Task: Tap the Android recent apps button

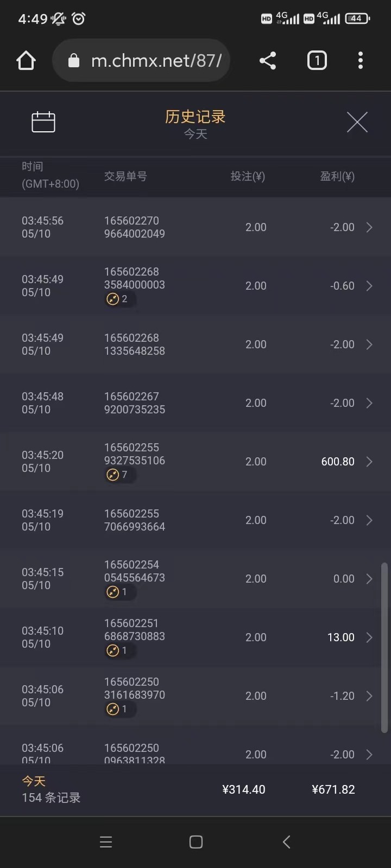Action: 106,842
